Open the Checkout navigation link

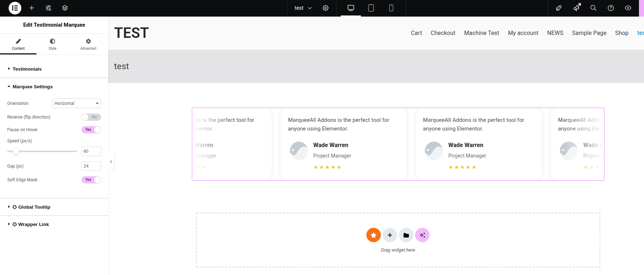tap(443, 33)
